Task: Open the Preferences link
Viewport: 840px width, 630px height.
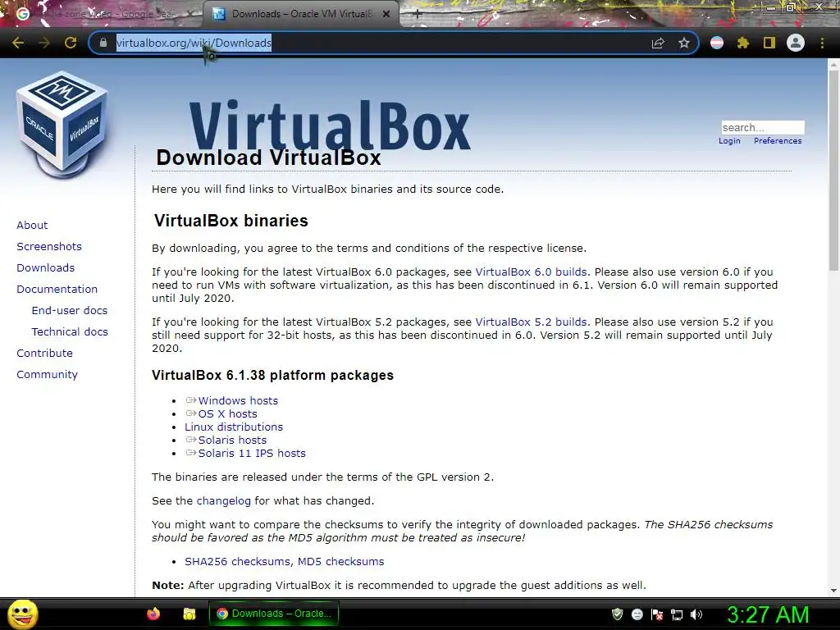Action: (778, 141)
